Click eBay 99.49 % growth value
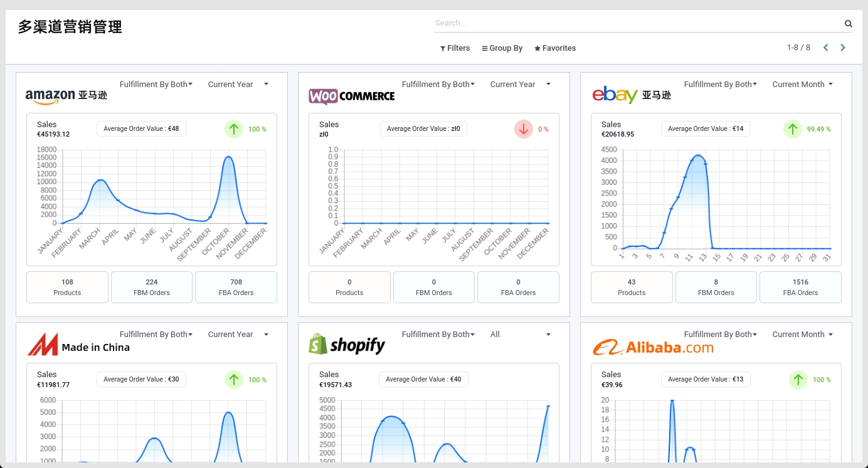 819,130
